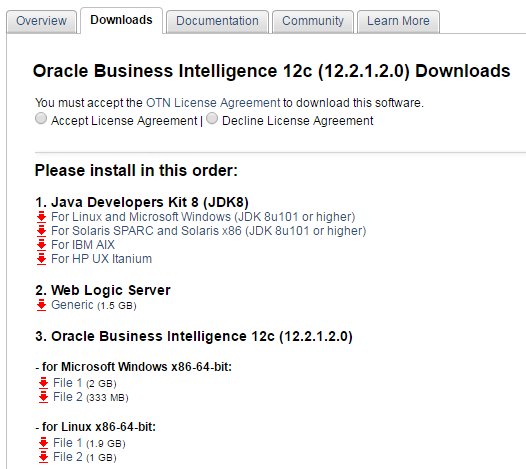Image resolution: width=526 pixels, height=469 pixels.
Task: Click download arrow icon beside Linux File 2 (1 GB)
Action: click(43, 457)
